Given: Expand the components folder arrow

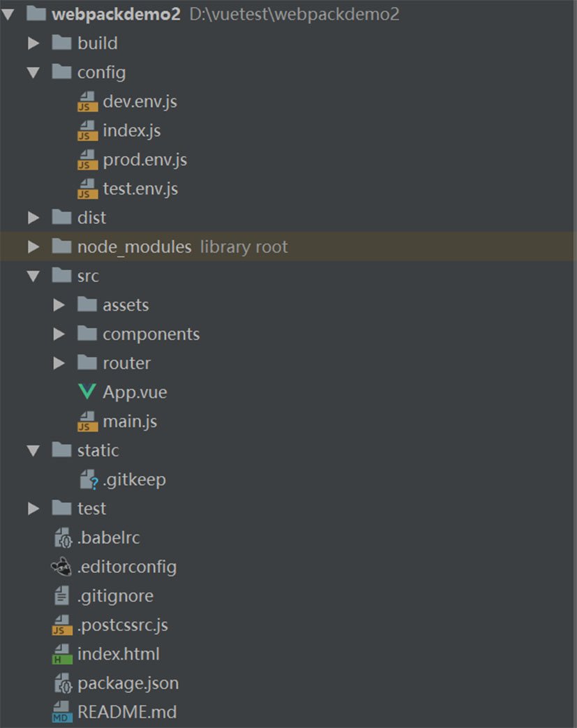Looking at the screenshot, I should tap(59, 334).
